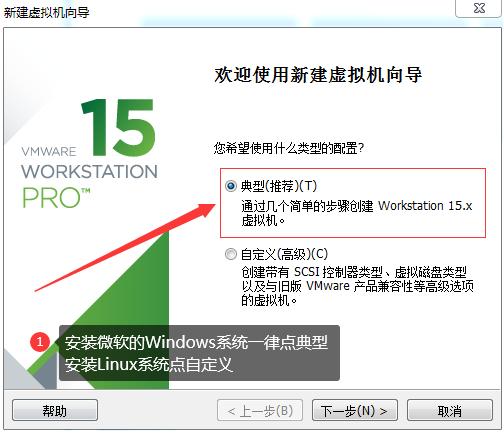
Task: Open the 帮助 help button
Action: click(55, 410)
